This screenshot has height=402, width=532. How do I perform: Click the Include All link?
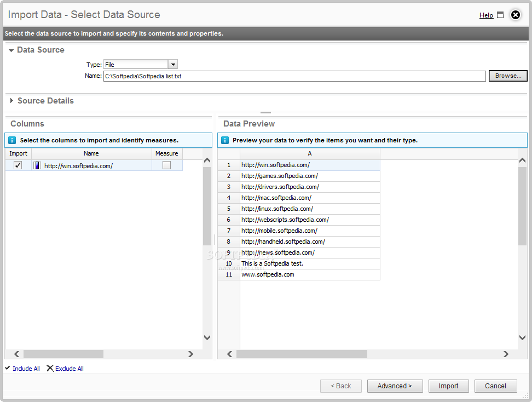coord(26,369)
